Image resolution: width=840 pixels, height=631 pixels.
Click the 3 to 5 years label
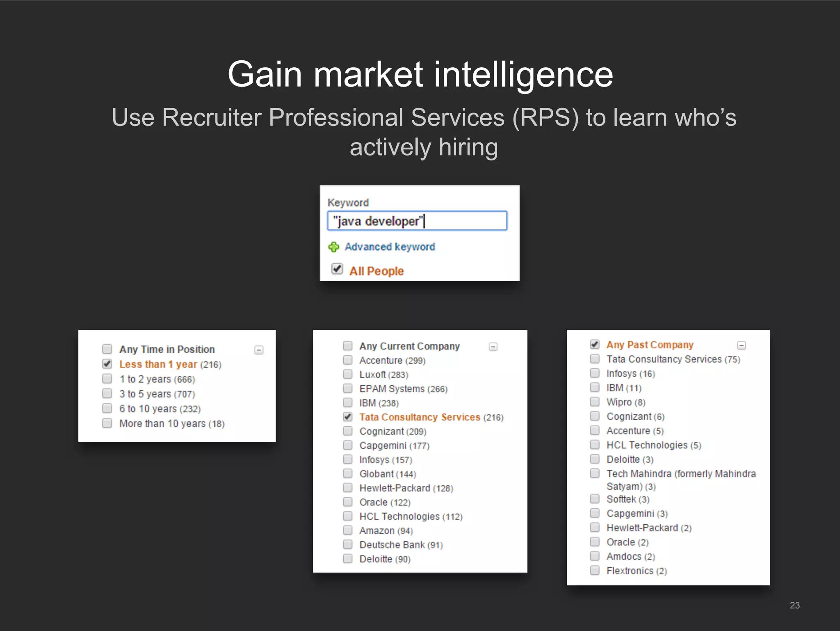click(x=157, y=394)
